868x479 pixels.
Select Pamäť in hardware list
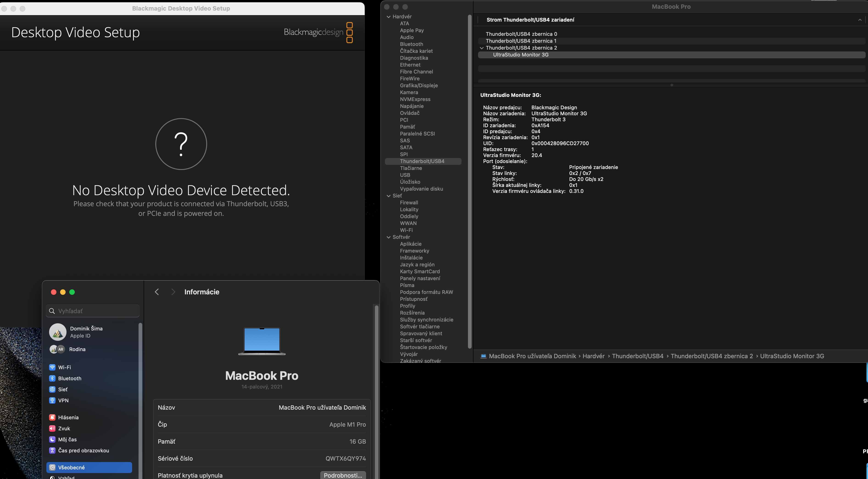pos(407,127)
